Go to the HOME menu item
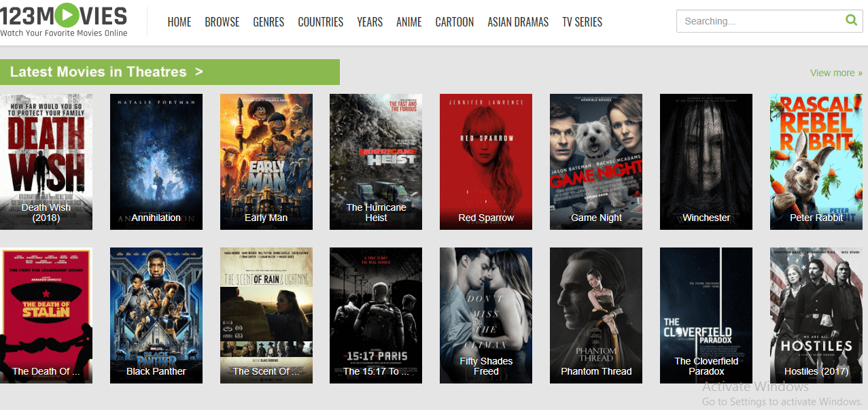This screenshot has width=868, height=410. coord(179,22)
